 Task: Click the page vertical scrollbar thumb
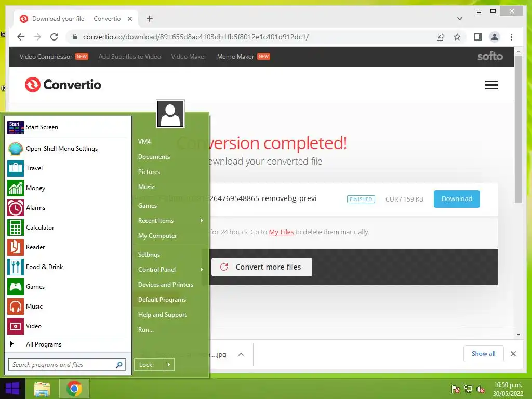click(x=518, y=129)
